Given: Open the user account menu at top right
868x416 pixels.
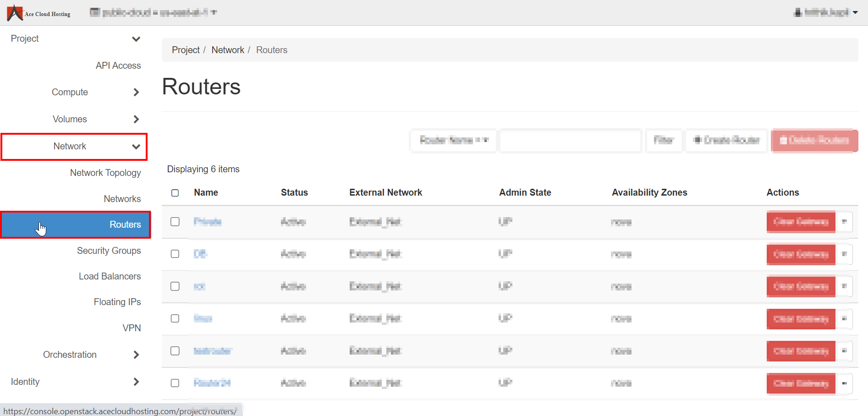Looking at the screenshot, I should [825, 12].
